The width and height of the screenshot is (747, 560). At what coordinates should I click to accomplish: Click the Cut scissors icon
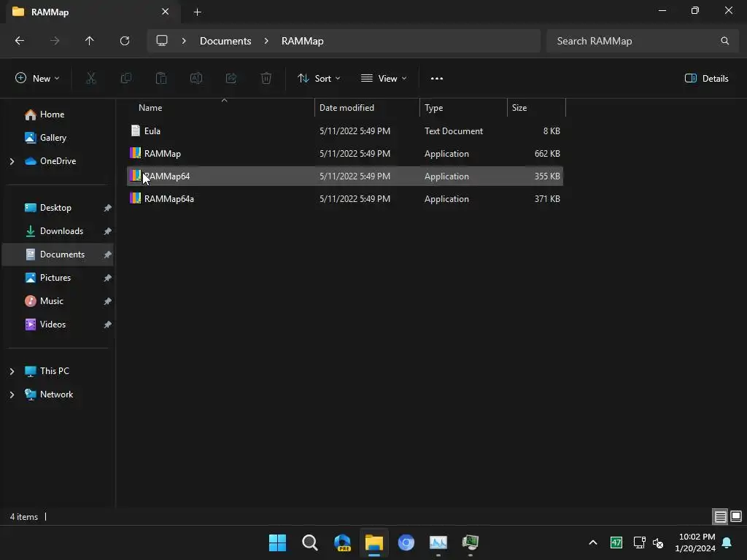pyautogui.click(x=90, y=79)
